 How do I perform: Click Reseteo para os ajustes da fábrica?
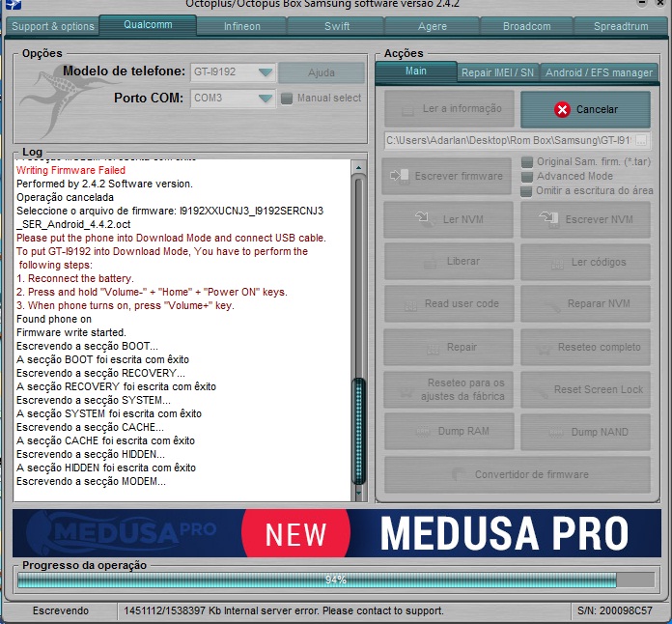(x=449, y=389)
